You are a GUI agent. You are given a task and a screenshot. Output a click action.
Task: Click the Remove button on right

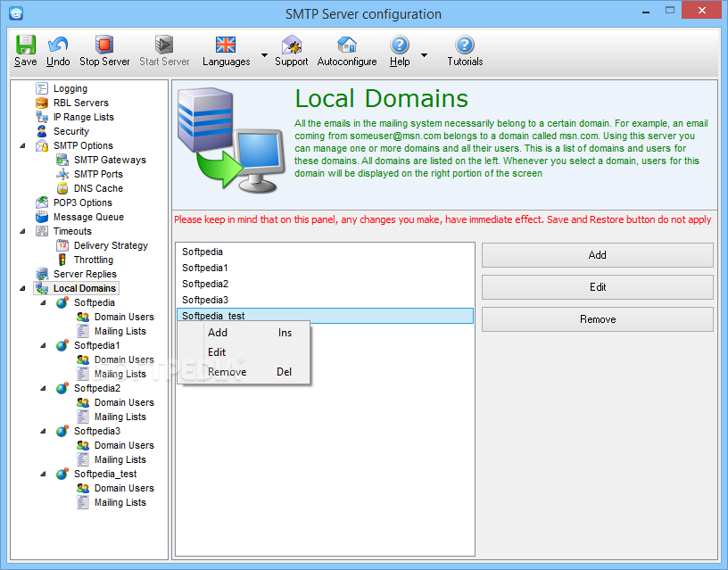[x=598, y=319]
